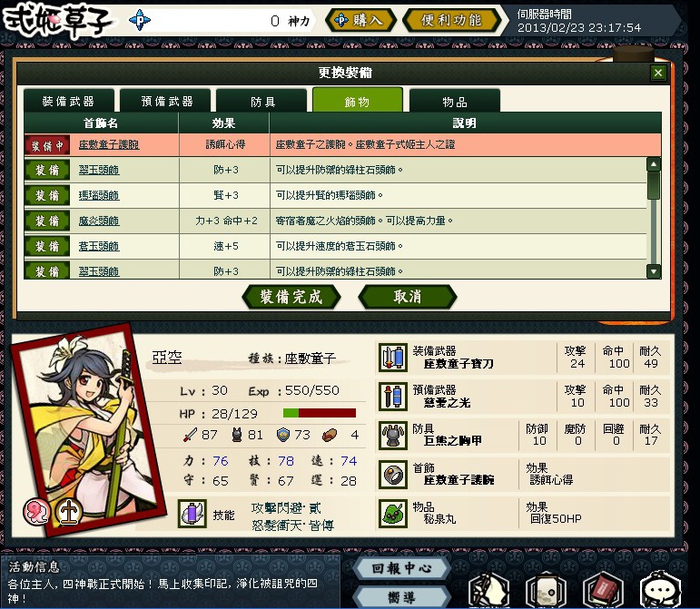700x609 pixels.
Task: Click the 裝備武器 swords scroll icon
Action: (x=393, y=358)
